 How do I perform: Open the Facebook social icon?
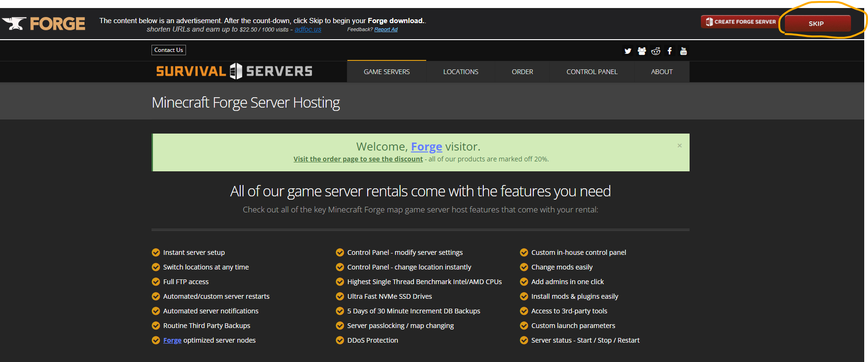(x=669, y=51)
